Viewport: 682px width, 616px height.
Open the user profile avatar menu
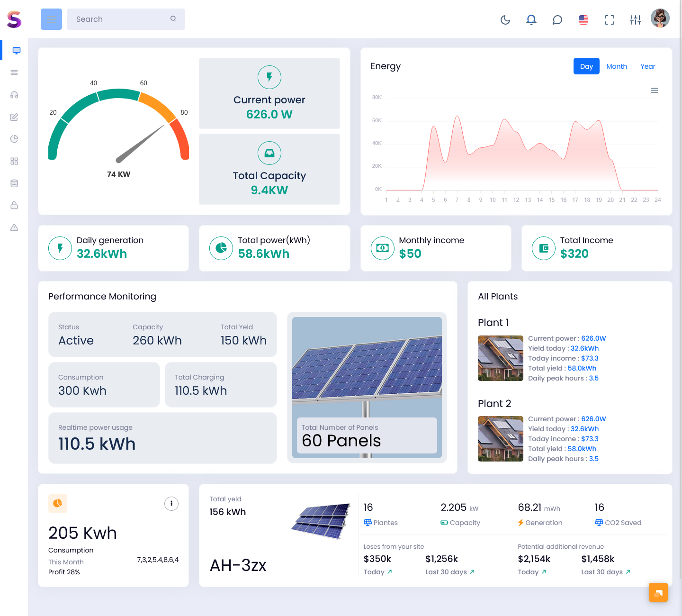click(x=660, y=18)
